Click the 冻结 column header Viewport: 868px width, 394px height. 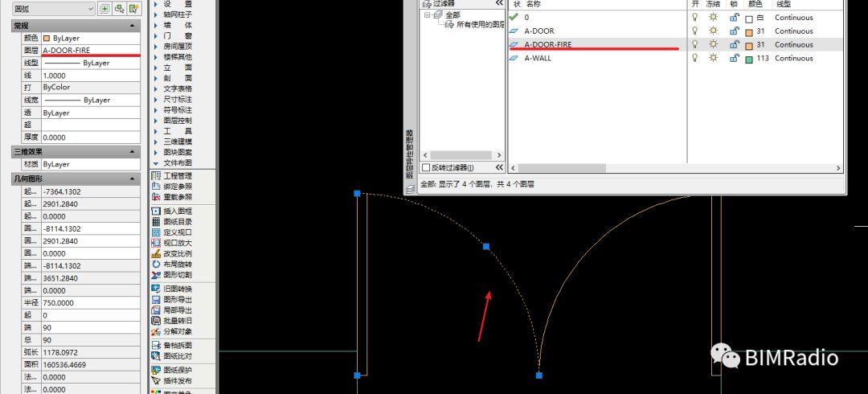point(714,4)
